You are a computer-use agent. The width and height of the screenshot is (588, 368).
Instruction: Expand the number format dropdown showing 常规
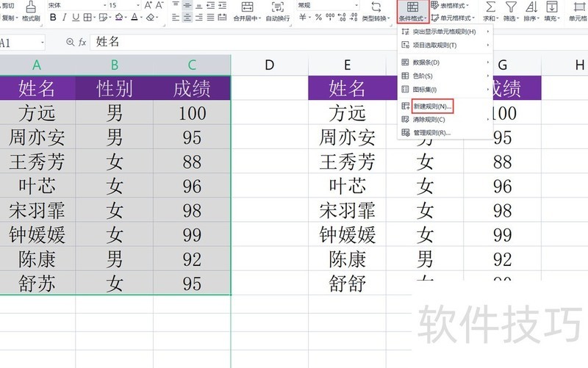point(356,4)
